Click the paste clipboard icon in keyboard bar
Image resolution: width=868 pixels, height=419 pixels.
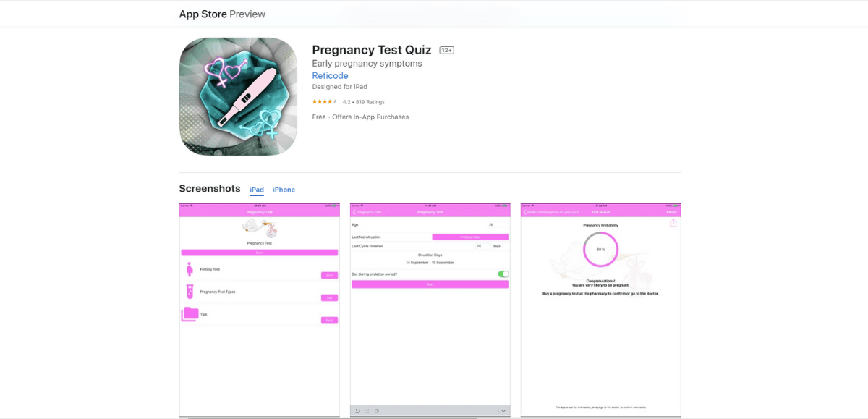[x=376, y=411]
